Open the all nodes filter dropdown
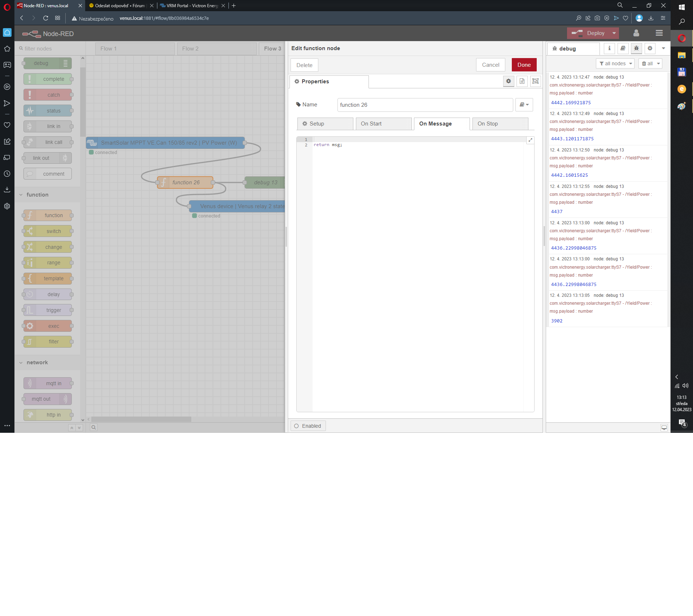693x616 pixels. point(615,64)
